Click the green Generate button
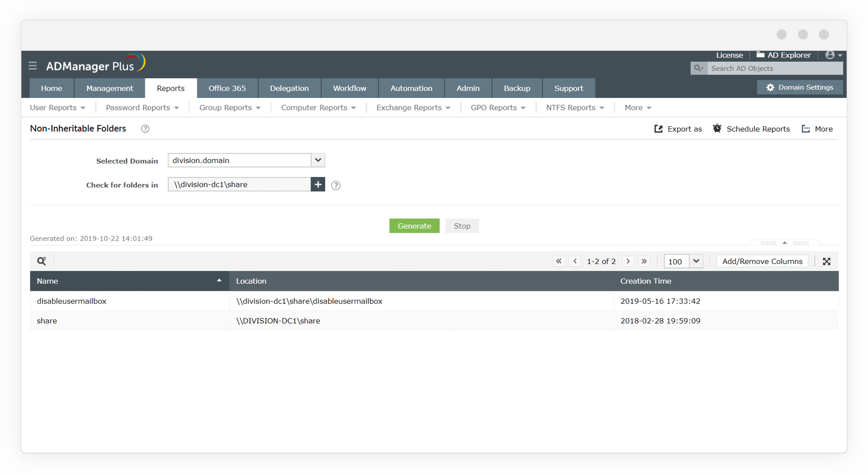 (x=414, y=226)
